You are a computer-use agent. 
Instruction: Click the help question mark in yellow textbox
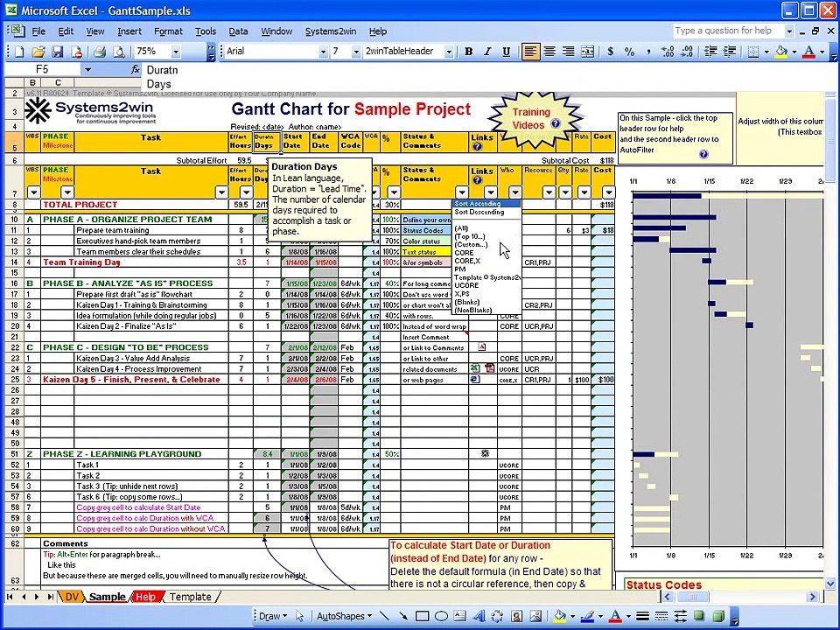point(703,154)
